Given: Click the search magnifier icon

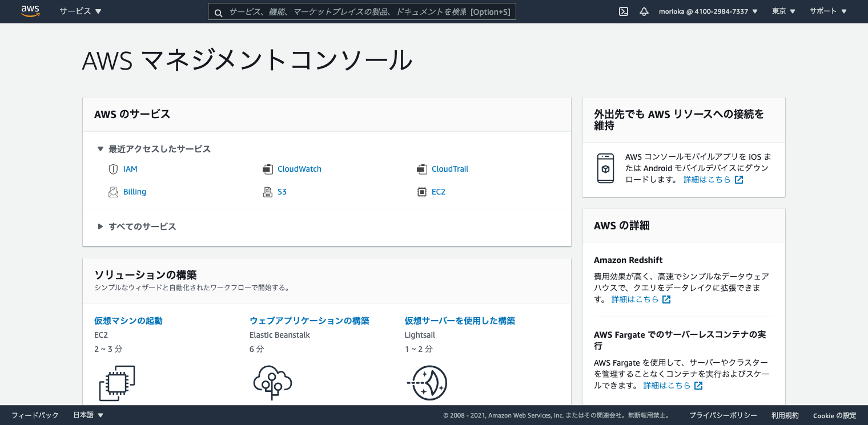Looking at the screenshot, I should pyautogui.click(x=218, y=12).
